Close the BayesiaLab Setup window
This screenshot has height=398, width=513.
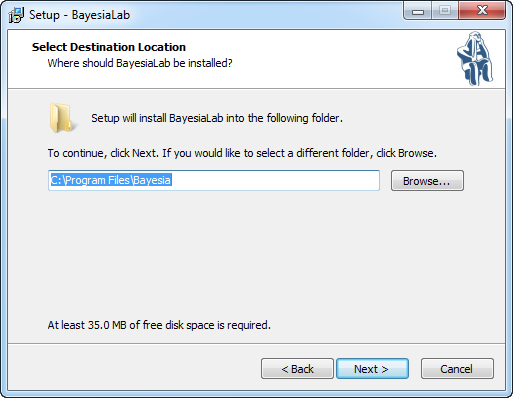click(x=482, y=11)
